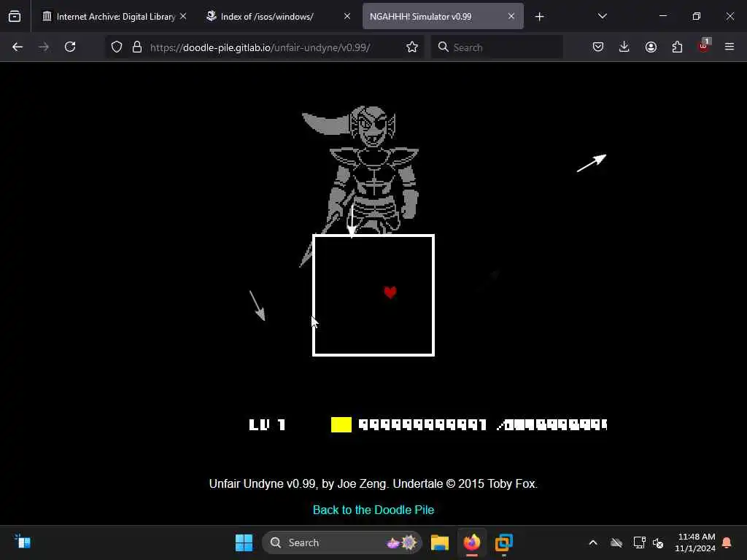Screen dimensions: 747x560
Task: Close the Internet Archive tab
Action: click(183, 17)
